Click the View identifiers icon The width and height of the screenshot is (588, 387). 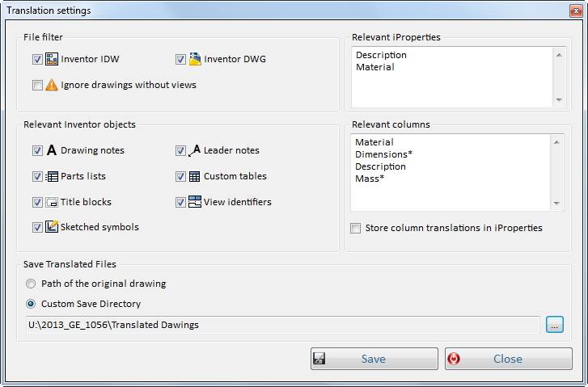195,202
